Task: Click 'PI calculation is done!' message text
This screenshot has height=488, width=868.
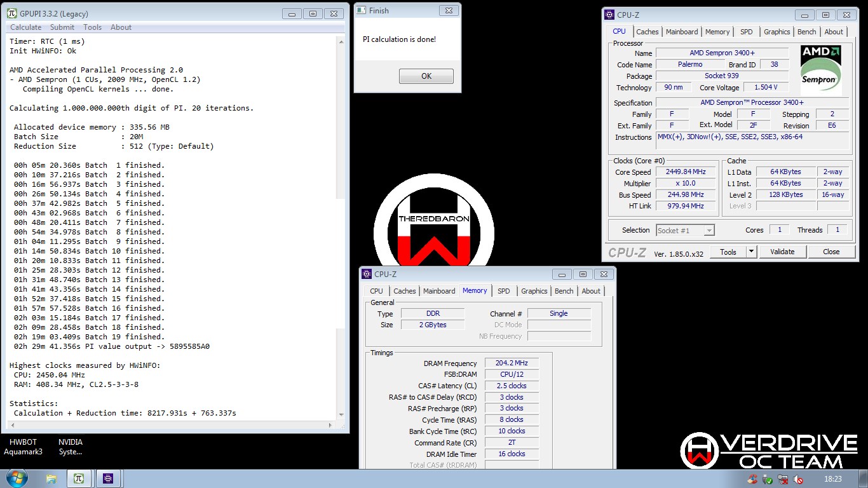Action: coord(400,39)
